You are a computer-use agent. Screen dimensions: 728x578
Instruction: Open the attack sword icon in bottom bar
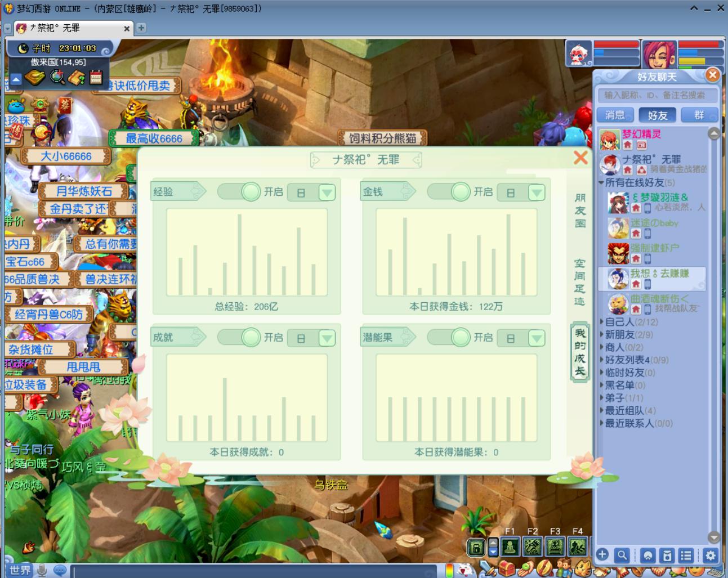tap(488, 570)
